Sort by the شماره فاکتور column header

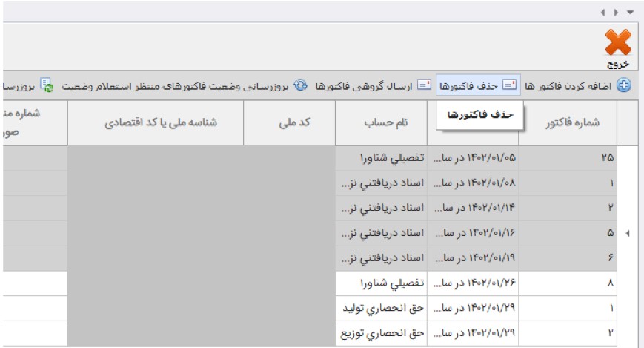571,122
